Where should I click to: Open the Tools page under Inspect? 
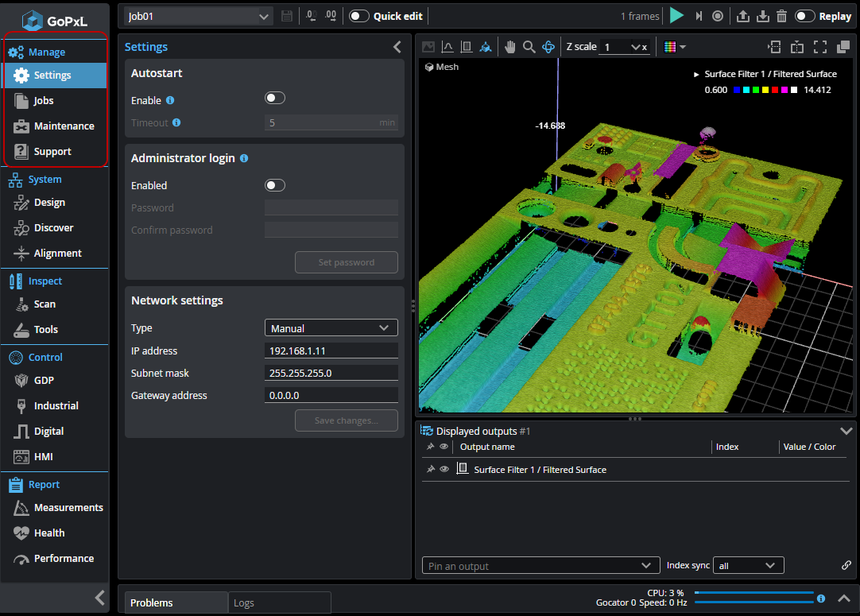point(46,329)
